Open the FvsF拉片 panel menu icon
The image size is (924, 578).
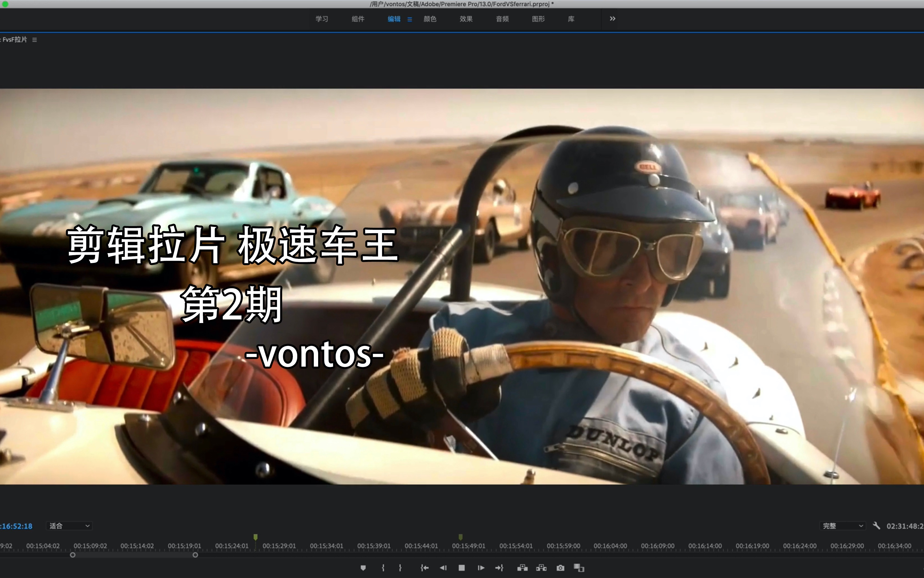pos(34,40)
